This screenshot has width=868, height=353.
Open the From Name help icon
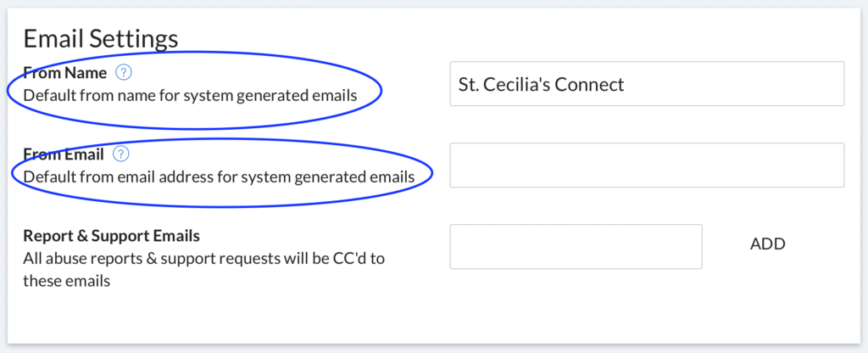[124, 73]
